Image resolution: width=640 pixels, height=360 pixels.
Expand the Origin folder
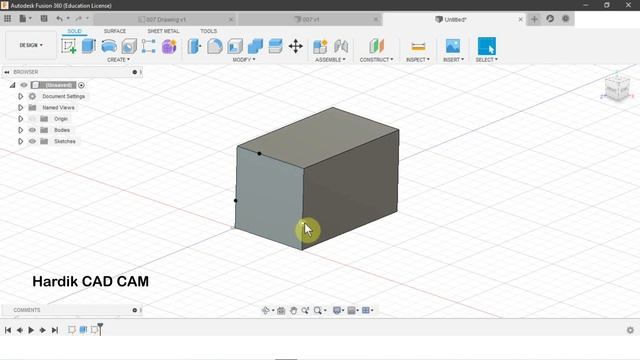click(x=20, y=119)
